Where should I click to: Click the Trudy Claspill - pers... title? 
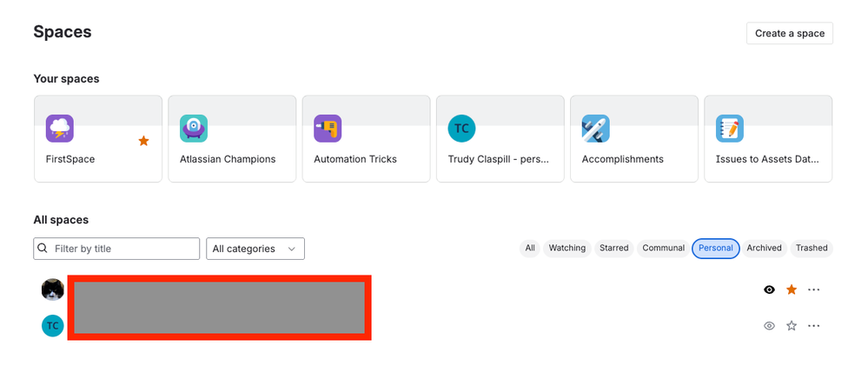[x=498, y=159]
